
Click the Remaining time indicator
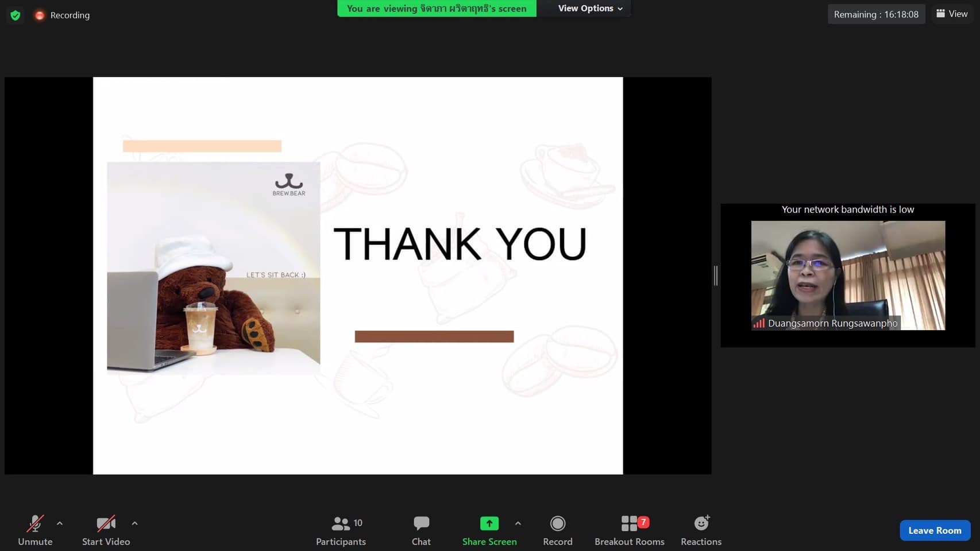click(x=876, y=14)
